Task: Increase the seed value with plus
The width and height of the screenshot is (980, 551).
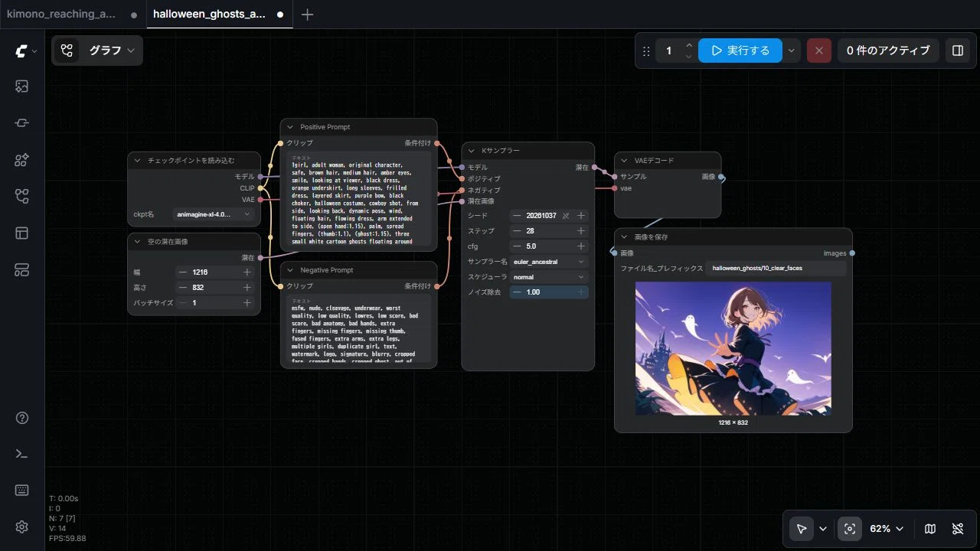Action: click(x=581, y=216)
